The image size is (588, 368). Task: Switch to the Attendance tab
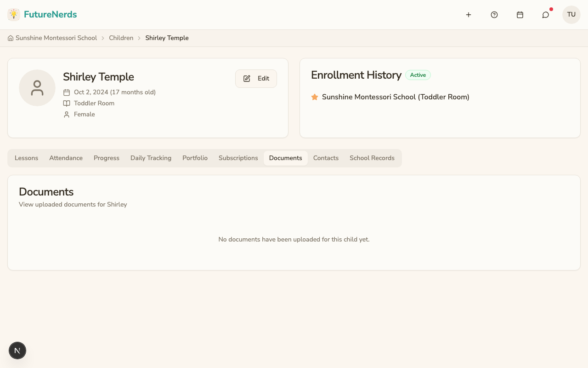(66, 158)
